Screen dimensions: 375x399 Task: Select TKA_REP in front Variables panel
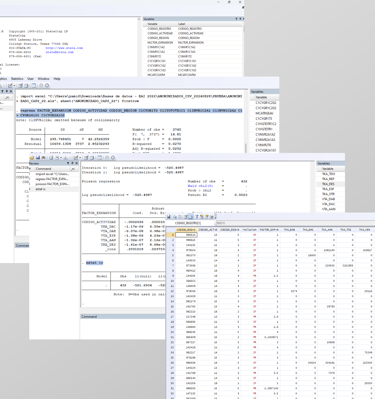pyautogui.click(x=328, y=179)
